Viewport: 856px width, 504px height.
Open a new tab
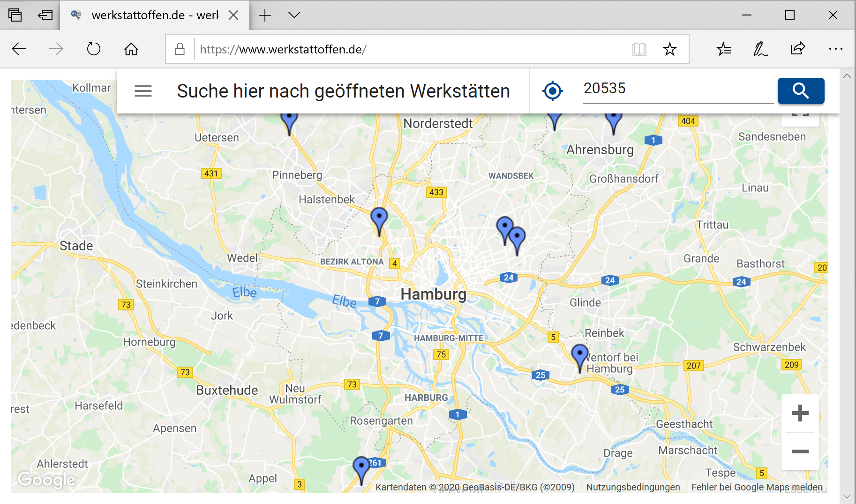[x=265, y=15]
